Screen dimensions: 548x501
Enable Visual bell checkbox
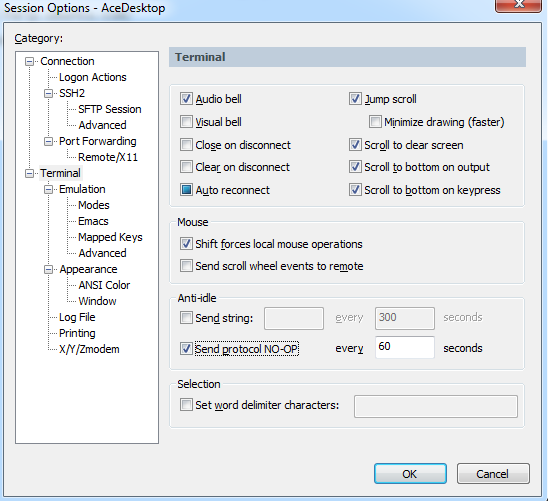(186, 122)
